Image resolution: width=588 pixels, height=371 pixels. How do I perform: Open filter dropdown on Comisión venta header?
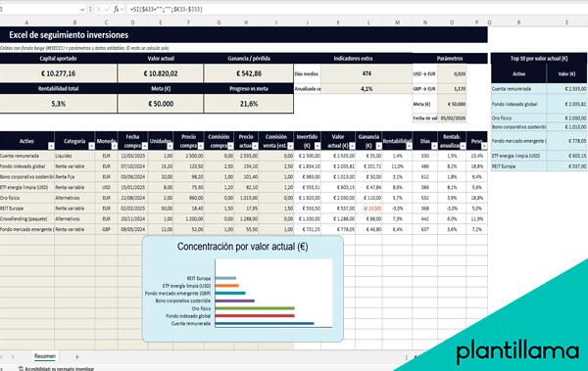290,146
